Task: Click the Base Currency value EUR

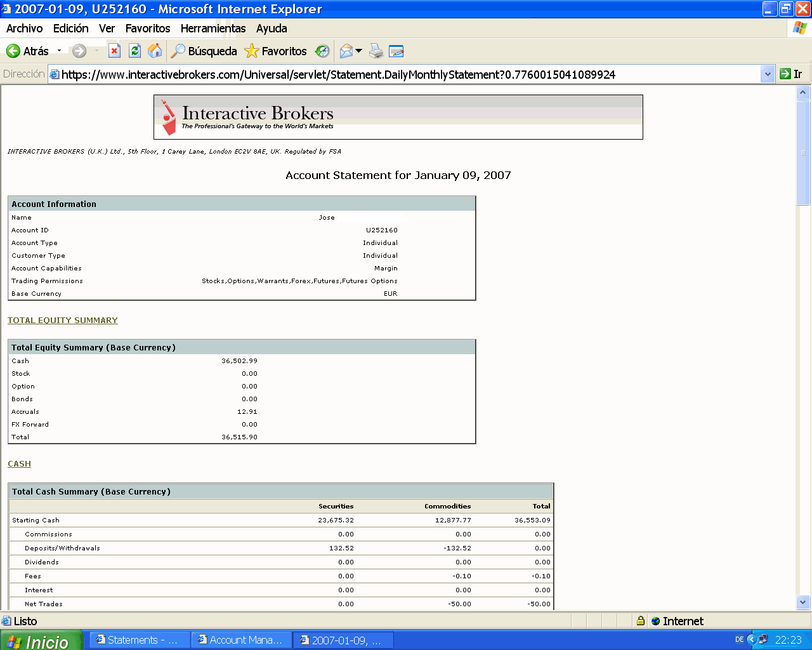Action: click(x=391, y=294)
